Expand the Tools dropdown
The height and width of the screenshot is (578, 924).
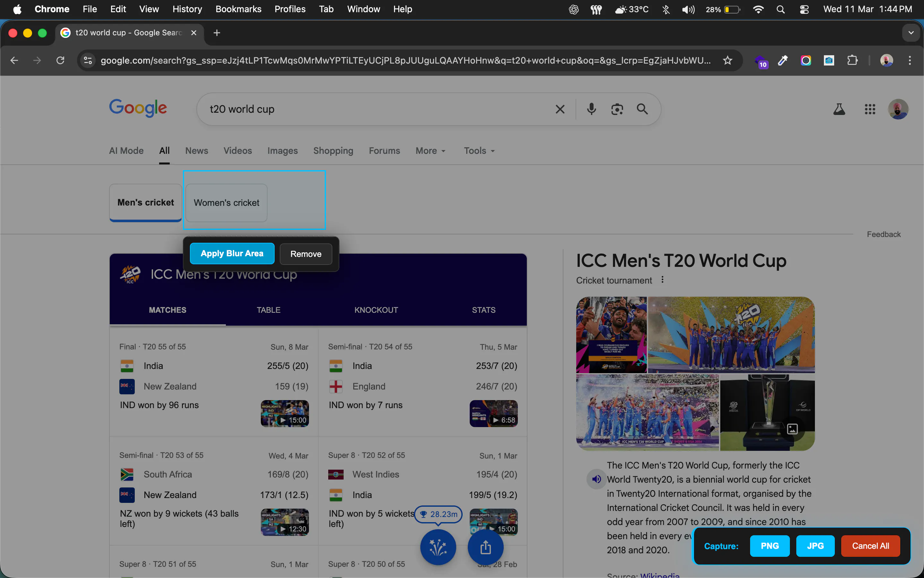tap(479, 151)
